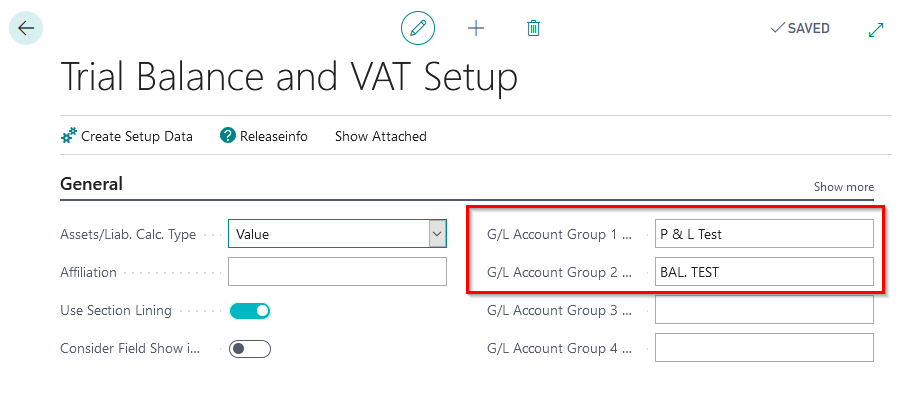Click the G/L Account Group 1 field
Viewport: 902px width, 402px height.
(x=764, y=234)
